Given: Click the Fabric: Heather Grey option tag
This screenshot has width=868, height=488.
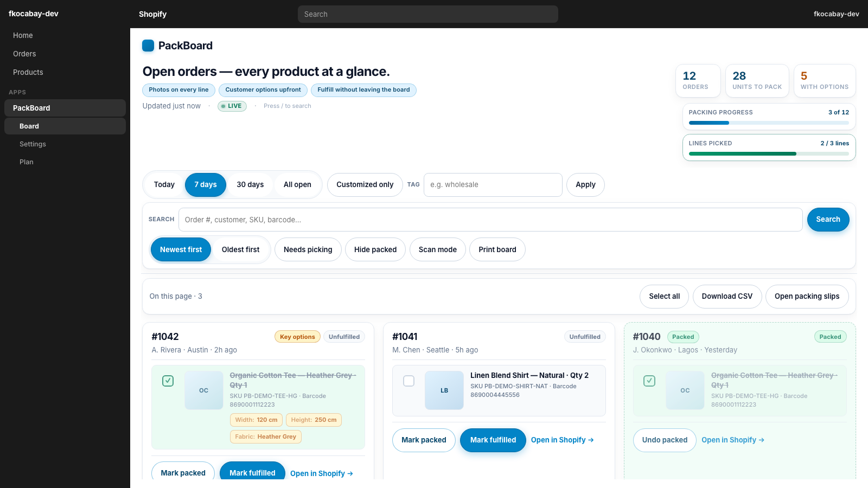Looking at the screenshot, I should tap(266, 436).
